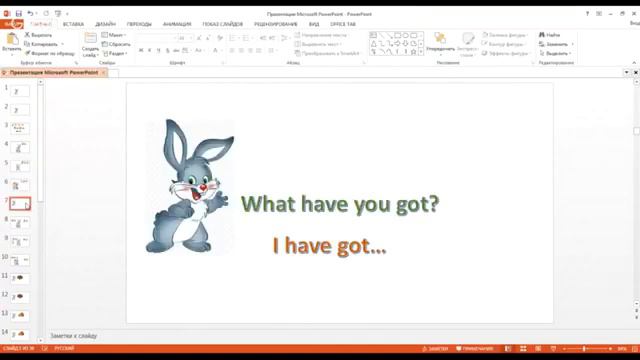The height and width of the screenshot is (360, 640).
Task: Click the Comments (Примечания) status bar button
Action: pos(474,349)
